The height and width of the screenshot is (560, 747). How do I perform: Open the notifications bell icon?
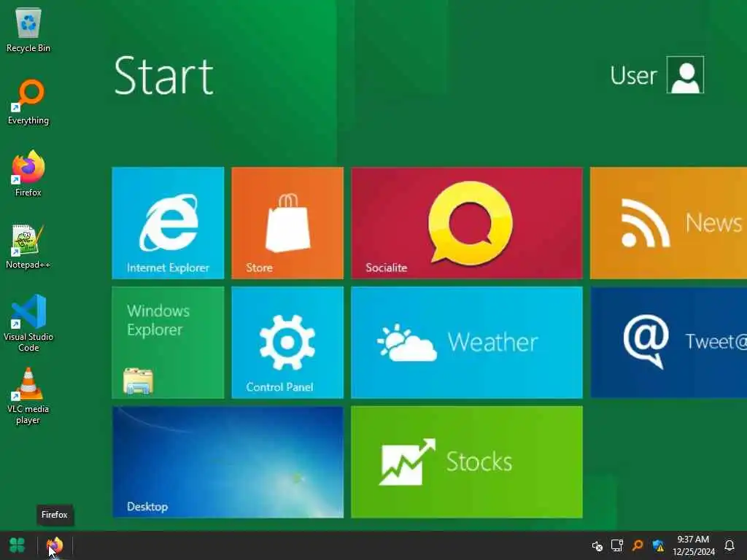[x=729, y=545]
